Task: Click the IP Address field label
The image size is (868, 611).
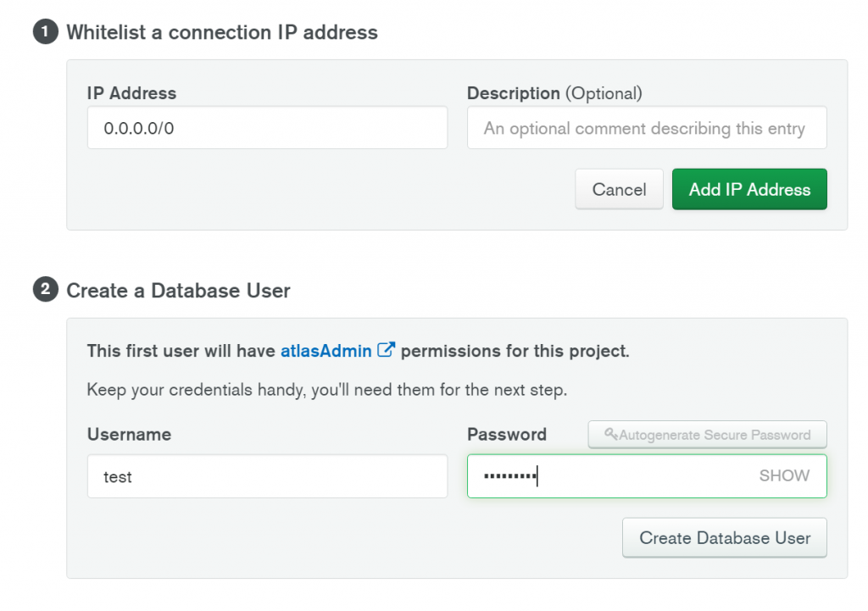Action: click(x=131, y=93)
